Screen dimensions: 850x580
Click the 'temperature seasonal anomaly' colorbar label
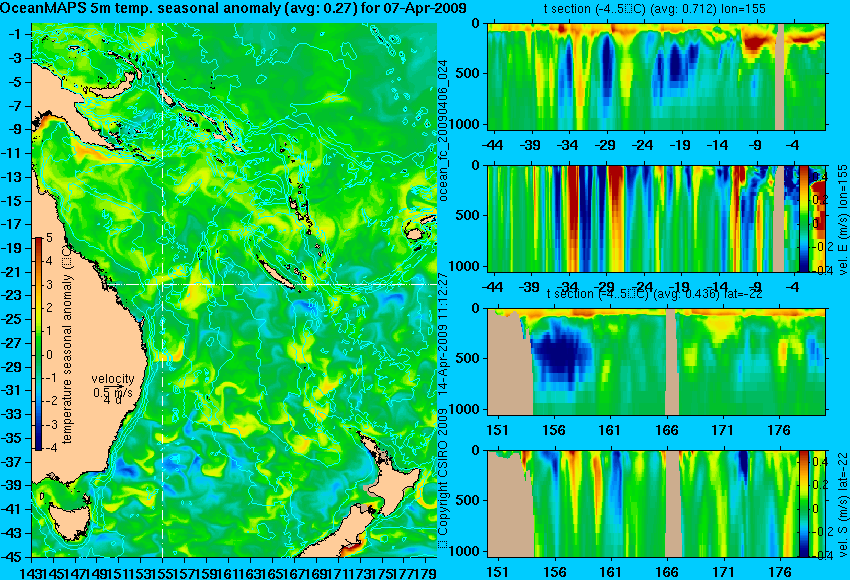pyautogui.click(x=67, y=344)
